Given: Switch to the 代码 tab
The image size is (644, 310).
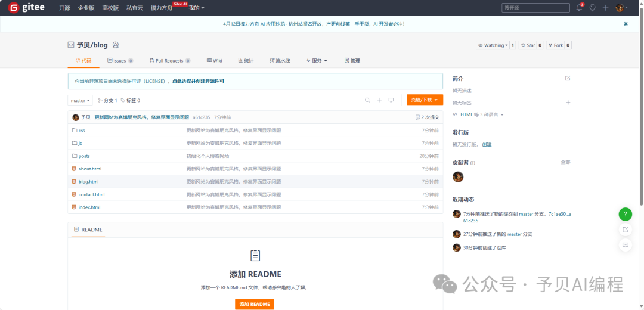Looking at the screenshot, I should pos(83,61).
